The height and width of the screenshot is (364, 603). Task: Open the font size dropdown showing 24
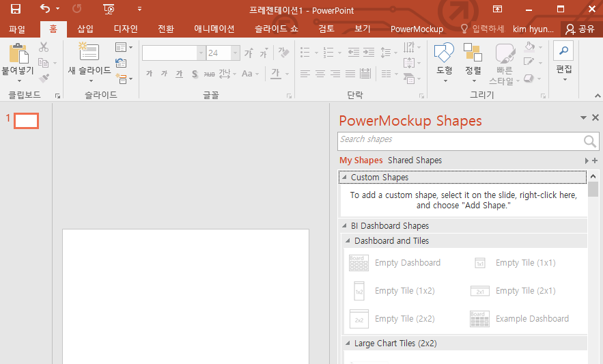click(x=236, y=53)
